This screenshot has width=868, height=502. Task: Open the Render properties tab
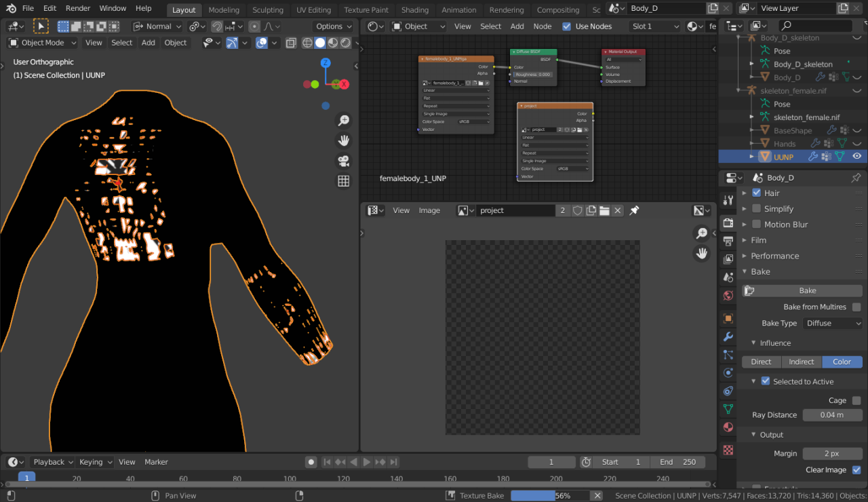pyautogui.click(x=728, y=223)
